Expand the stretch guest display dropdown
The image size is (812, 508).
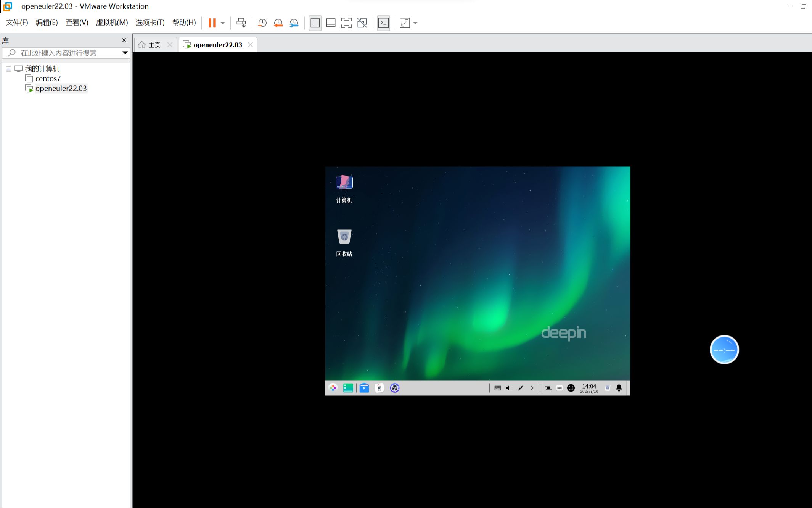(415, 23)
